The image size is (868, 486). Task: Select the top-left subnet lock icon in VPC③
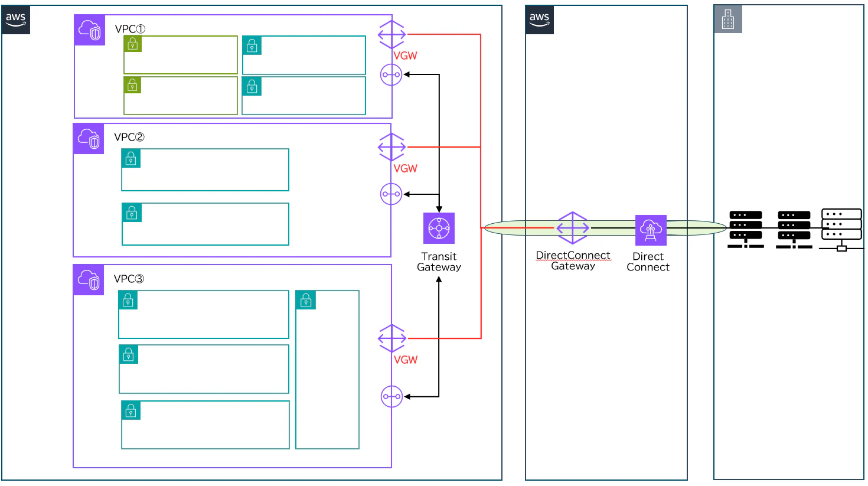coord(128,300)
